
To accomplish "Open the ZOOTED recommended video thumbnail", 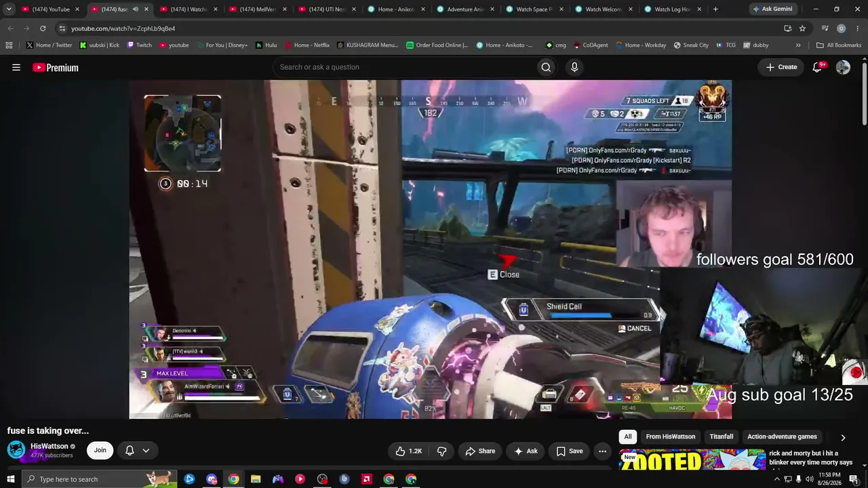I will tap(692, 459).
